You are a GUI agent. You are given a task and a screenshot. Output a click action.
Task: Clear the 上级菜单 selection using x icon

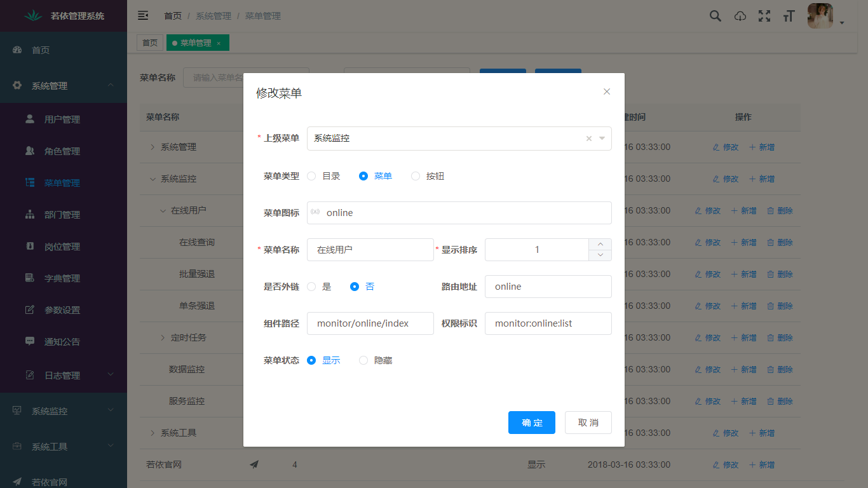(588, 139)
